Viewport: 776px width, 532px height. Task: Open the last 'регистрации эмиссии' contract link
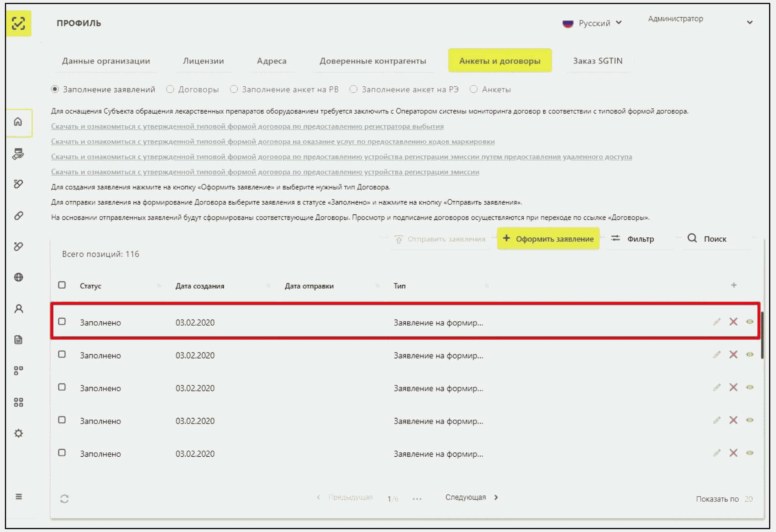[x=265, y=172]
